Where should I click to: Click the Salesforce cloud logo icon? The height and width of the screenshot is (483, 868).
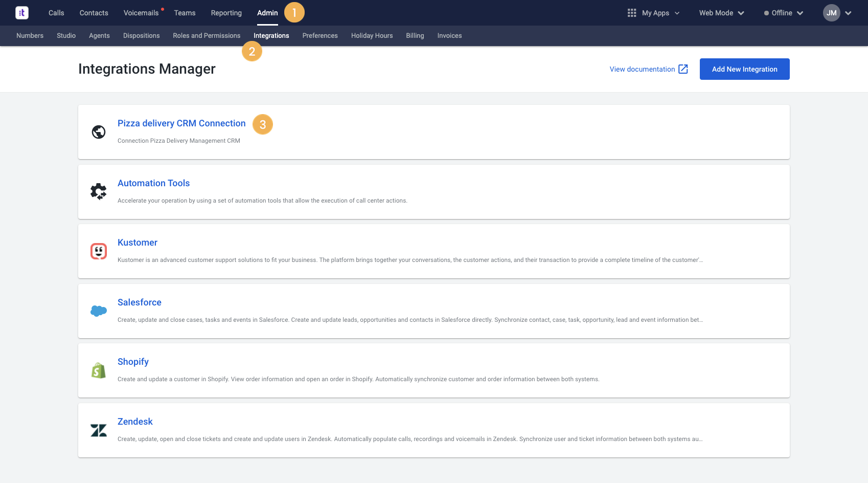click(99, 311)
